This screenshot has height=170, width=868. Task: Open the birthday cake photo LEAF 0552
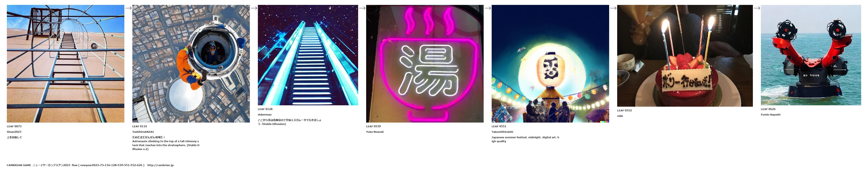[x=685, y=56]
